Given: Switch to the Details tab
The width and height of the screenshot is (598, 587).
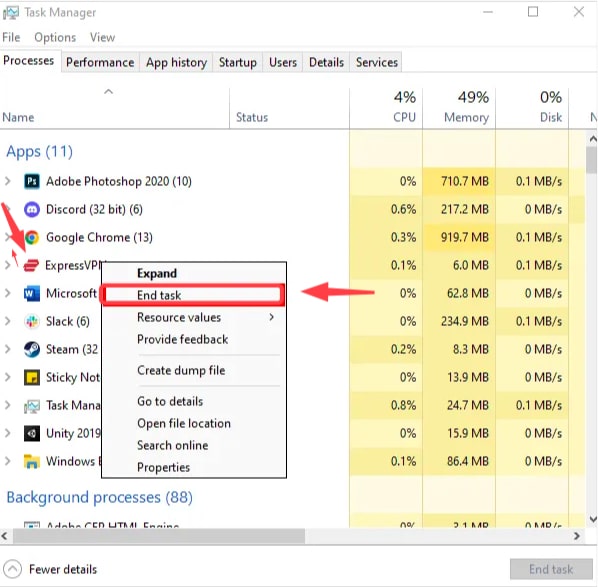Looking at the screenshot, I should [326, 62].
